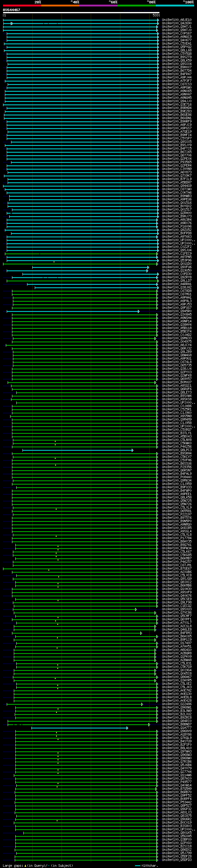This screenshot has height=868, width=197.
Task: Click the Large gaps legend text
Action: click(x=38, y=866)
